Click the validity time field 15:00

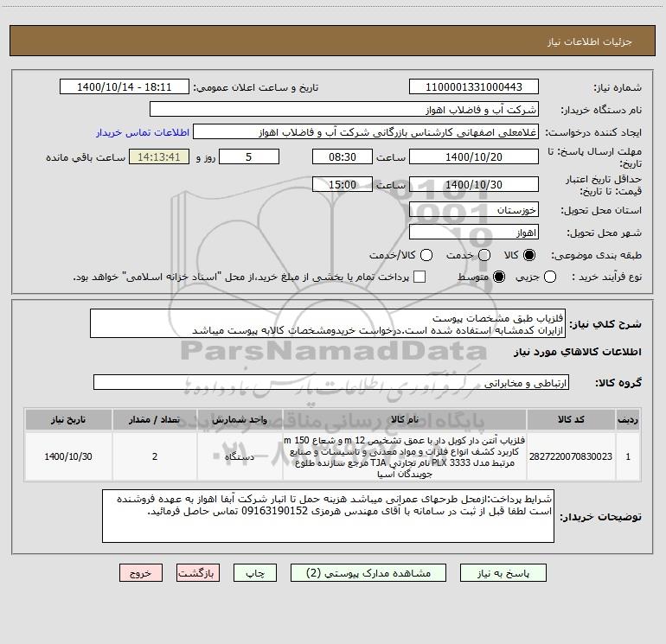click(343, 184)
